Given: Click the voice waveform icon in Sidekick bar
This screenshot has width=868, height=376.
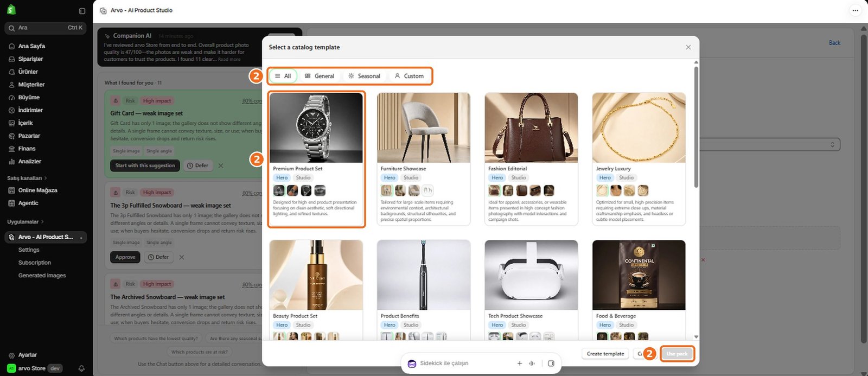Looking at the screenshot, I should [x=532, y=364].
